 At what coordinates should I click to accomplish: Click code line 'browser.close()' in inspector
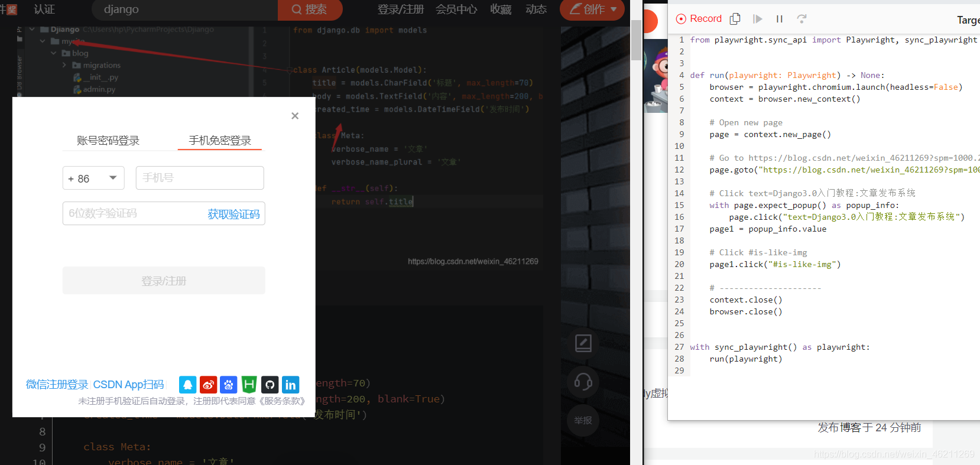click(x=746, y=311)
